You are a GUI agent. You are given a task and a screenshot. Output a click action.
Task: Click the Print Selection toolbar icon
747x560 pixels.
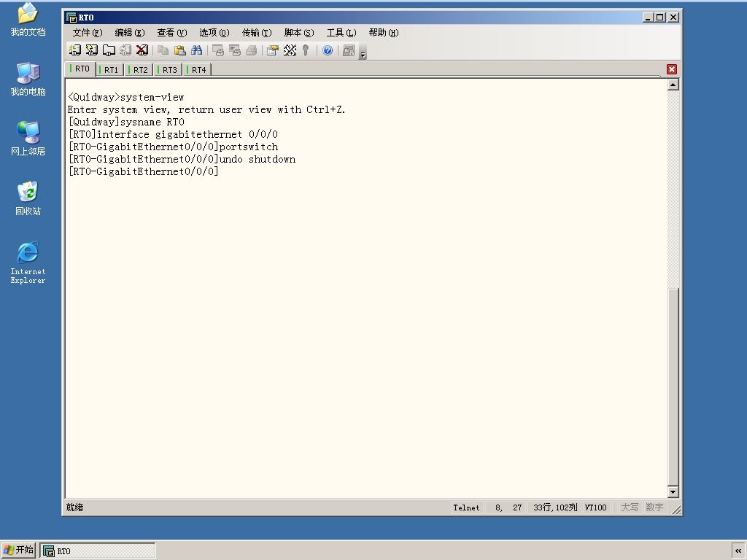(x=234, y=50)
